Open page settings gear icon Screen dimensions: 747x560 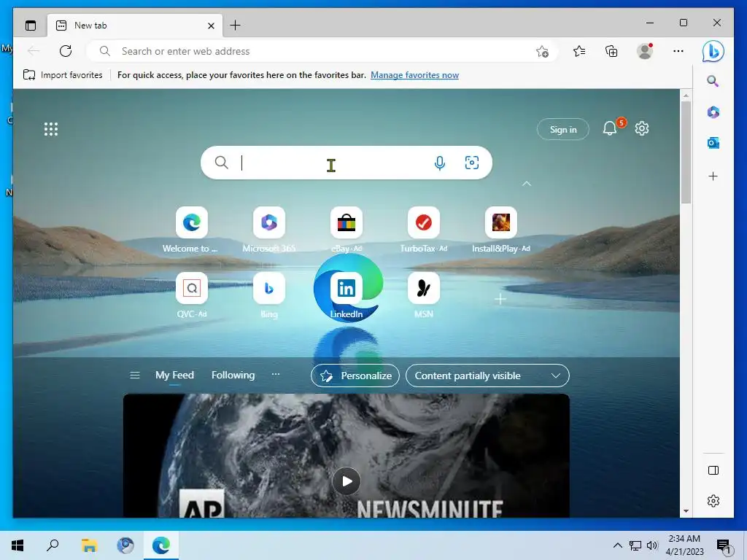click(x=642, y=128)
